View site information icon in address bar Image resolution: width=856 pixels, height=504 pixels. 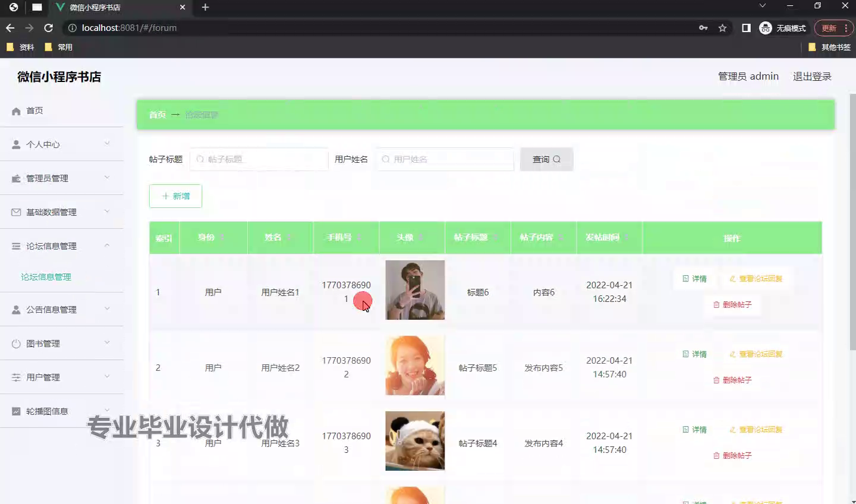pos(73,28)
